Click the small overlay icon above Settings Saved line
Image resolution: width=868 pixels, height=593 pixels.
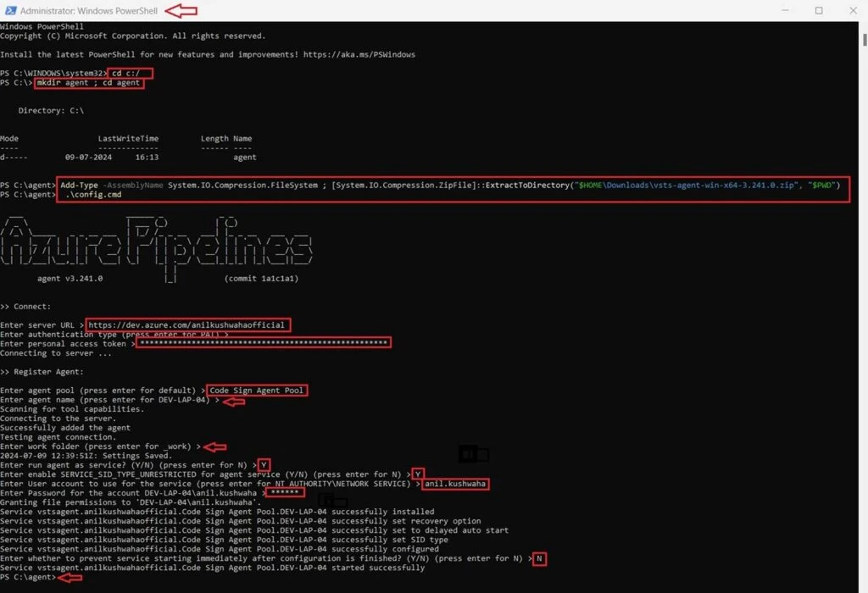point(473,454)
